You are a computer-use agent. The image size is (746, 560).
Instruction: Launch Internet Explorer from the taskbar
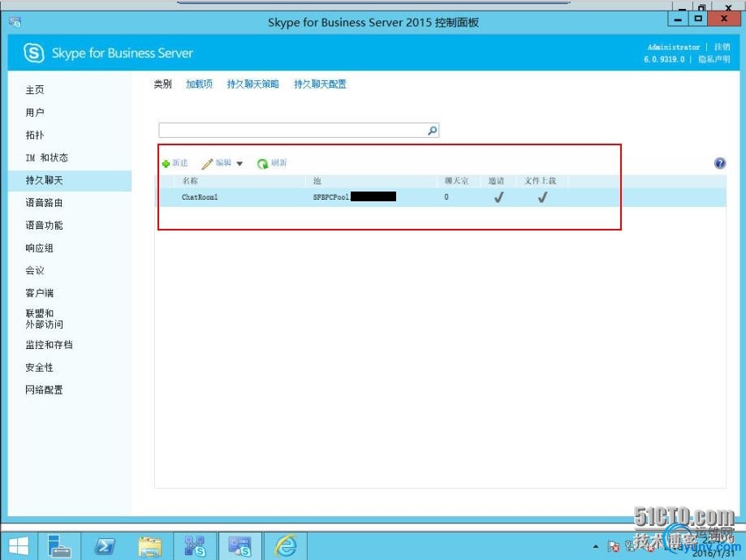click(286, 545)
